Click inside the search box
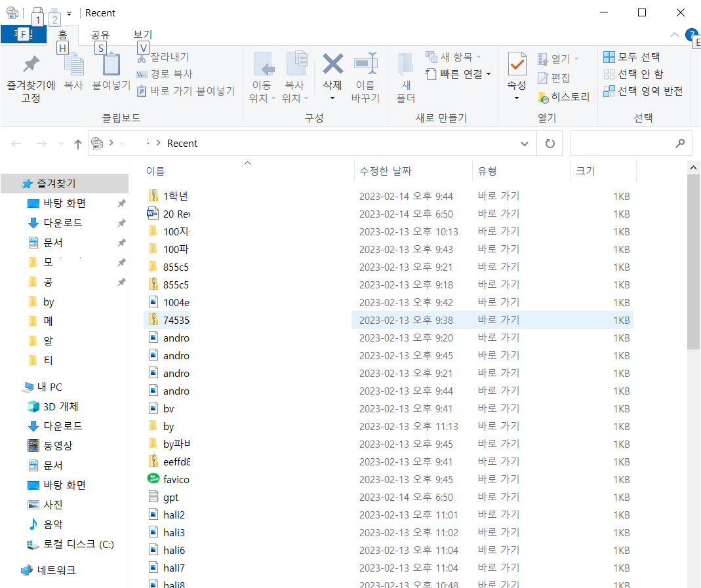This screenshot has height=588, width=701. (x=623, y=143)
